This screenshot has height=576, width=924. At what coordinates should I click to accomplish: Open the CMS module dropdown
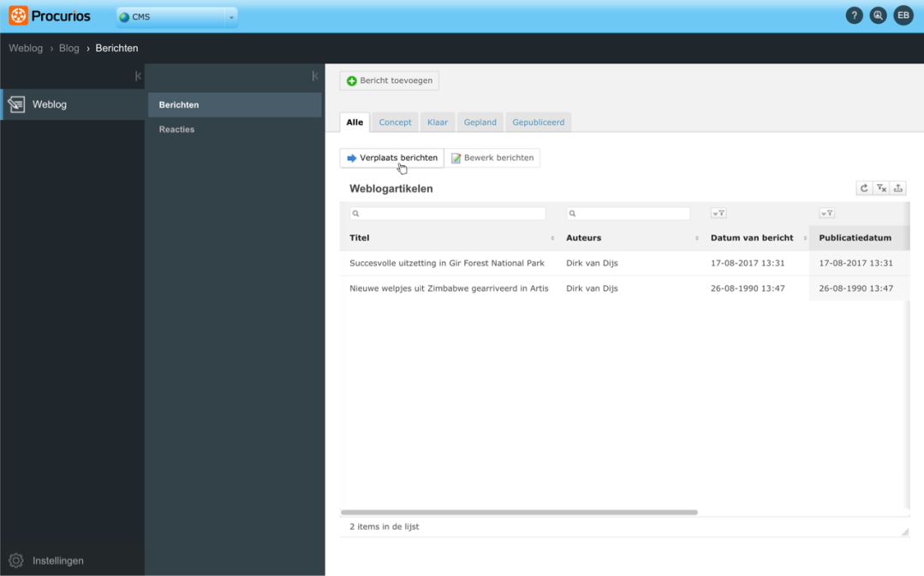click(x=176, y=17)
